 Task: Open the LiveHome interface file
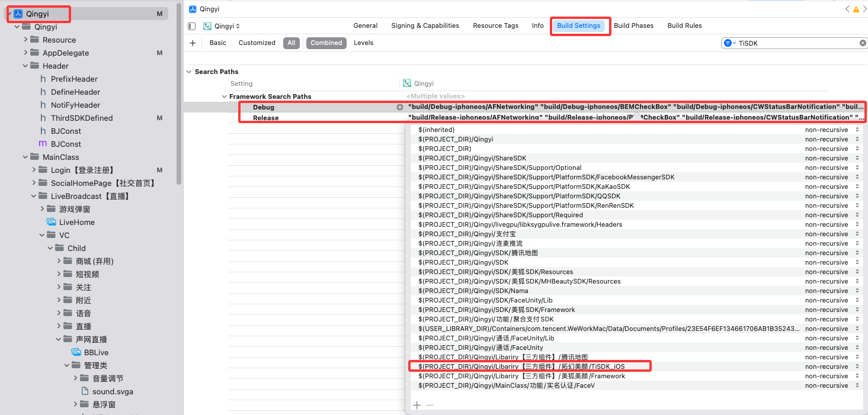76,222
